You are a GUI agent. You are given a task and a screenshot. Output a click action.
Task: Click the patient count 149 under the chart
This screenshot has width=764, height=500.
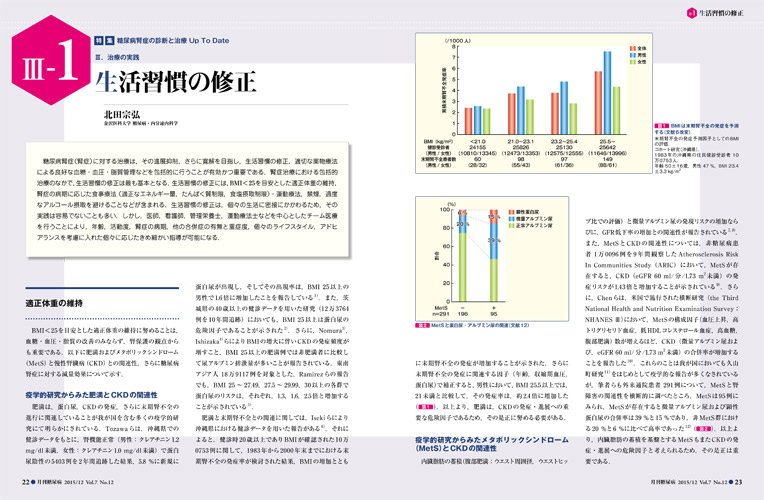point(607,159)
